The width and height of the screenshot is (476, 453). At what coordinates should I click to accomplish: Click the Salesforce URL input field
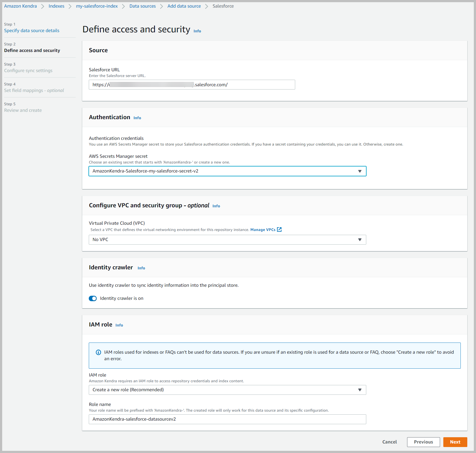192,85
